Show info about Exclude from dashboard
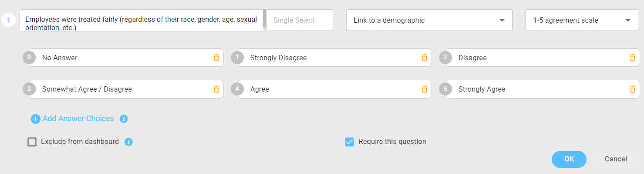 click(x=128, y=142)
